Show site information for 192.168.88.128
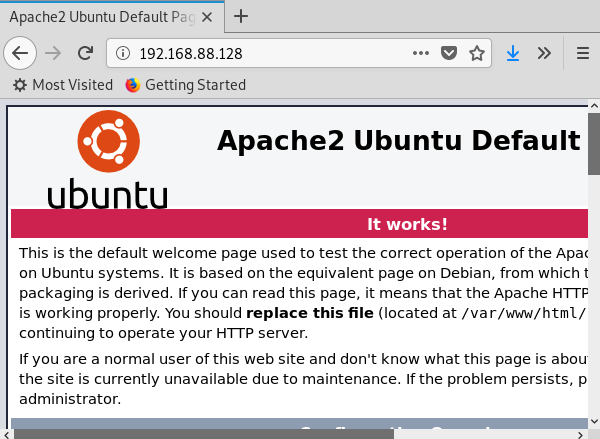This screenshot has height=439, width=600. tap(122, 53)
